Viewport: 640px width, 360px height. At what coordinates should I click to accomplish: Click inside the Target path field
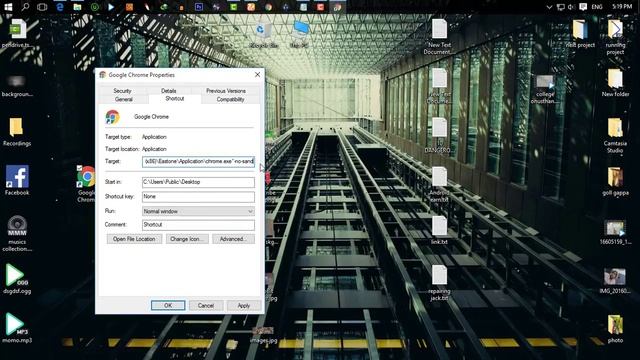click(198, 162)
